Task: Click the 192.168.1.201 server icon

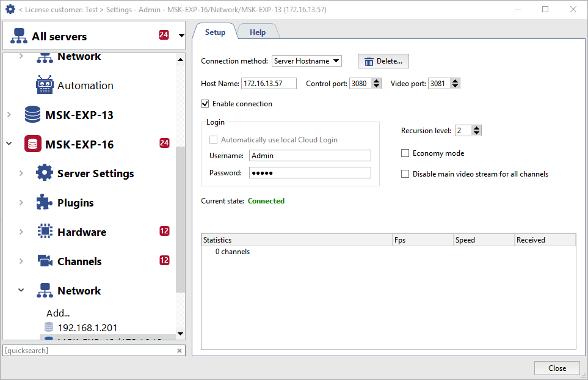Action: tap(49, 327)
